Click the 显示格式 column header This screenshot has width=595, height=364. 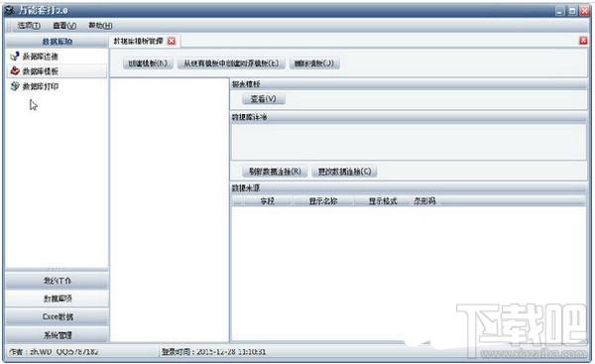[x=383, y=200]
